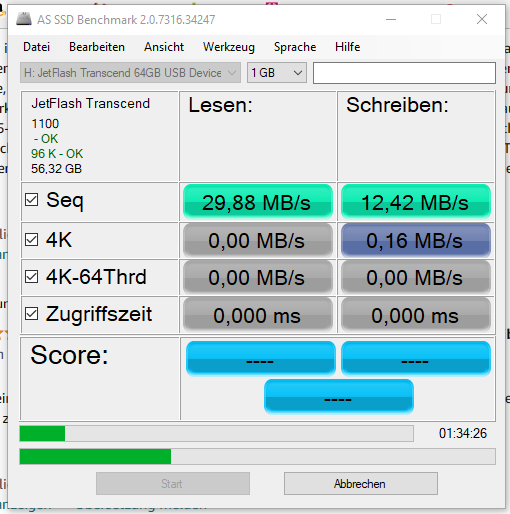Click the read Score field

click(260, 358)
